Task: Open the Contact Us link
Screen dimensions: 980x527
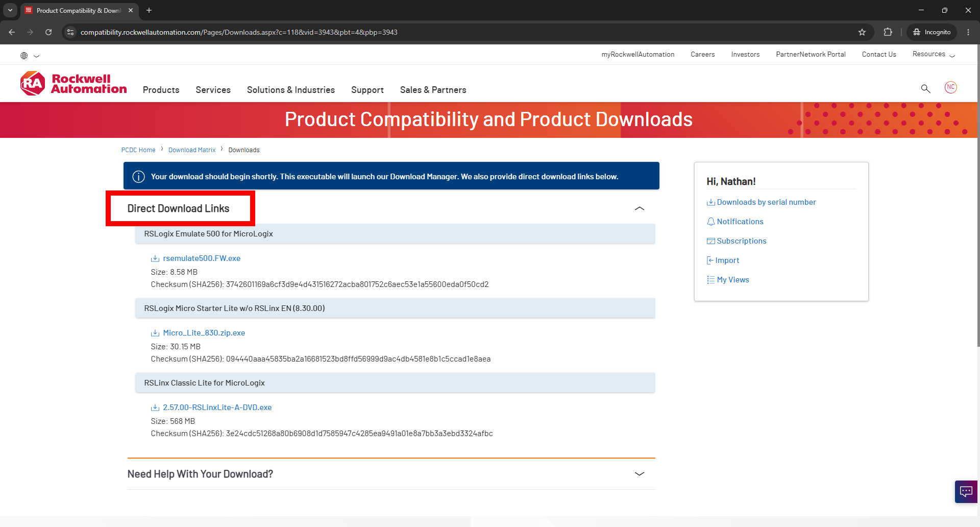Action: (879, 54)
